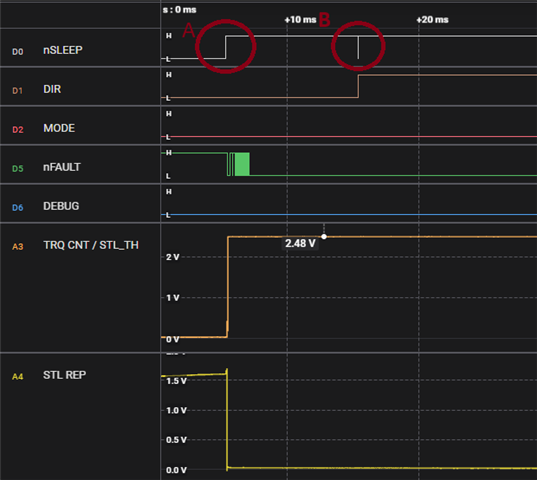Click the D6 channel identifier

[x=18, y=208]
